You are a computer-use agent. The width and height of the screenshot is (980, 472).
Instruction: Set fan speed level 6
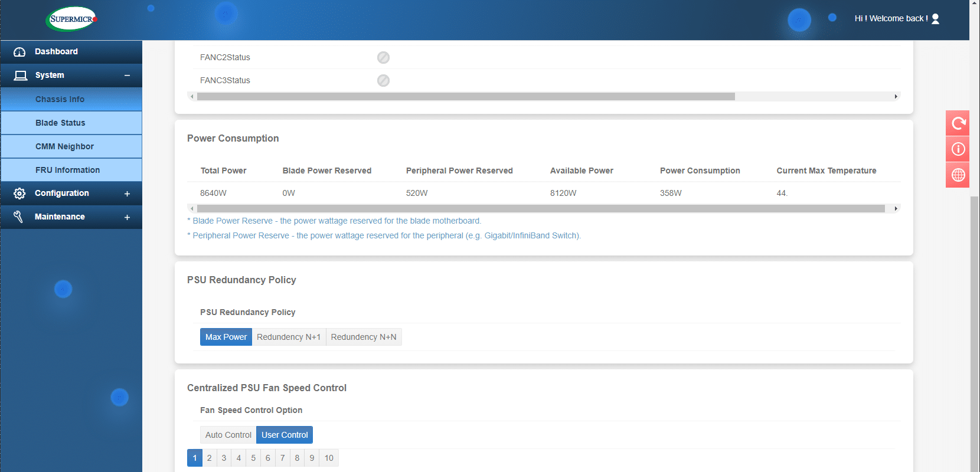tap(267, 458)
